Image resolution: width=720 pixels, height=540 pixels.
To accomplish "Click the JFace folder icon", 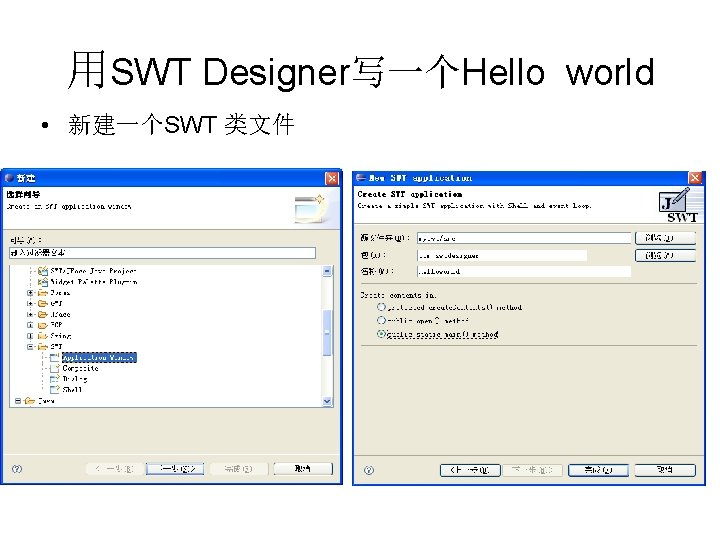I will pyautogui.click(x=43, y=314).
